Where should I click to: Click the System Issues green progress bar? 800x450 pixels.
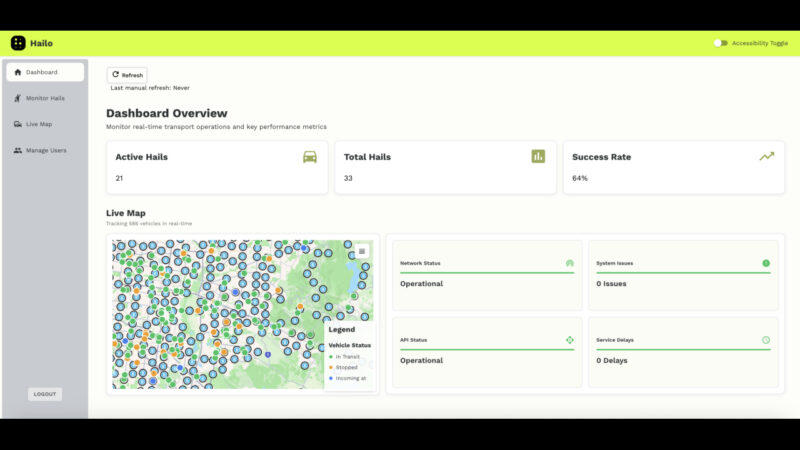pos(683,273)
